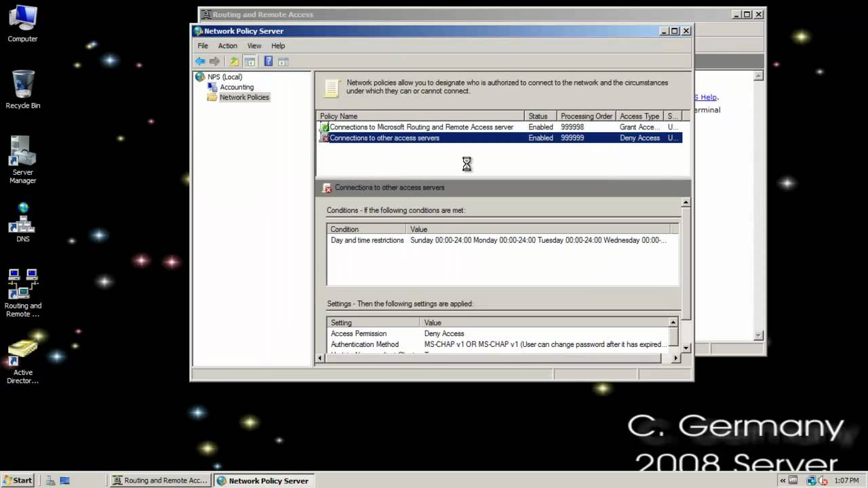Click the Show Desktop quick launch icon

pos(64,481)
